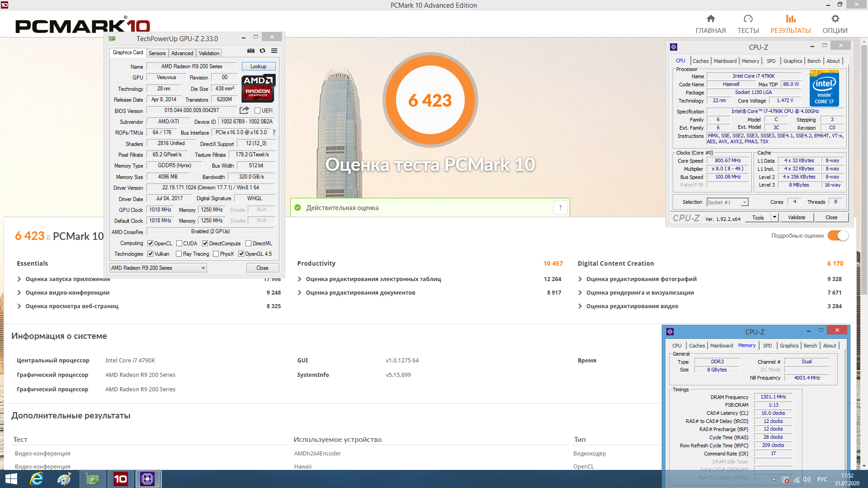Switch to the GPU-Z Sensors tab
Image resolution: width=868 pixels, height=488 pixels.
coord(157,53)
